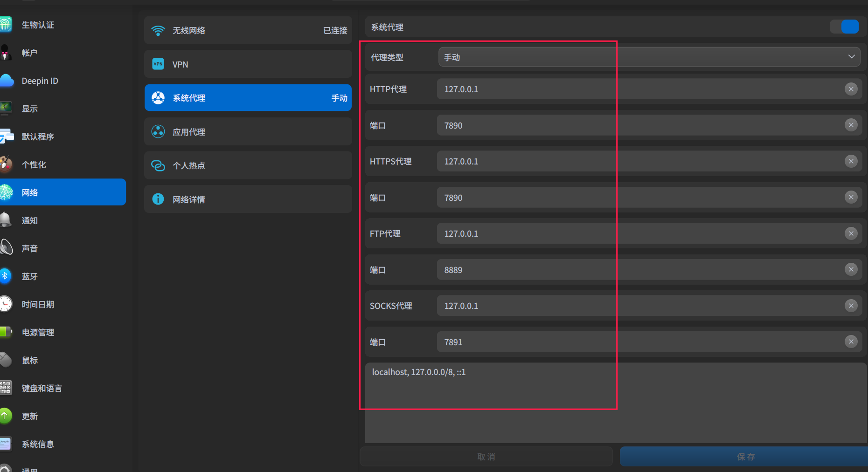Click the Personalization (个性化) palette icon
This screenshot has width=868, height=472.
point(6,164)
